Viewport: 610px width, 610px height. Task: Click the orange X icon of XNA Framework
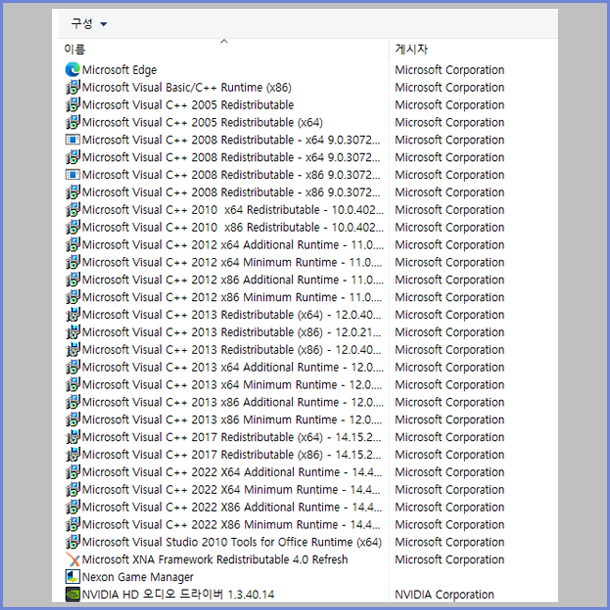click(73, 559)
